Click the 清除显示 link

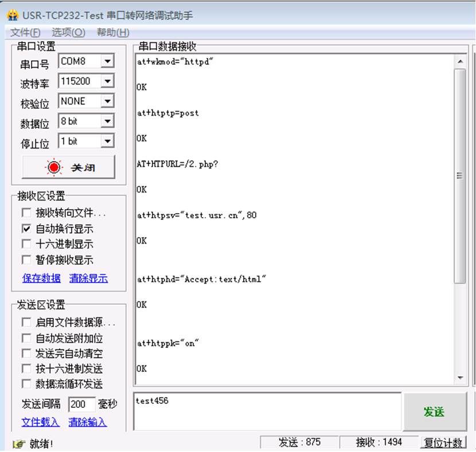(88, 278)
